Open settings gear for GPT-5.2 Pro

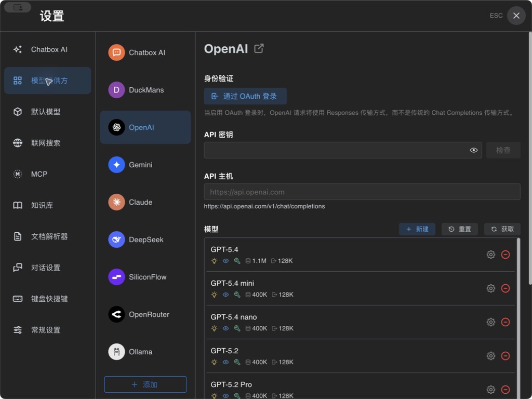pyautogui.click(x=490, y=390)
